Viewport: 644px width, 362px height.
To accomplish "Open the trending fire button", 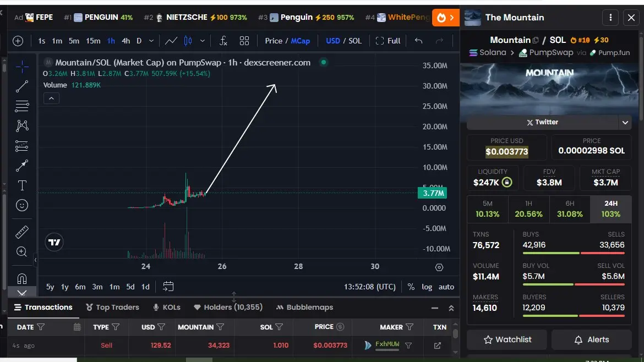I will pos(445,18).
